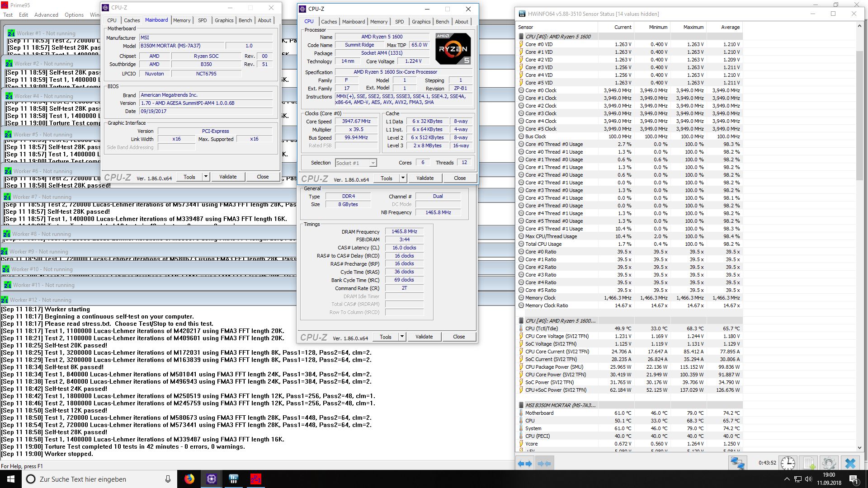Open HWiNFO sensor settings gear icon
Viewport: 868px width, 488px height.
[x=829, y=463]
